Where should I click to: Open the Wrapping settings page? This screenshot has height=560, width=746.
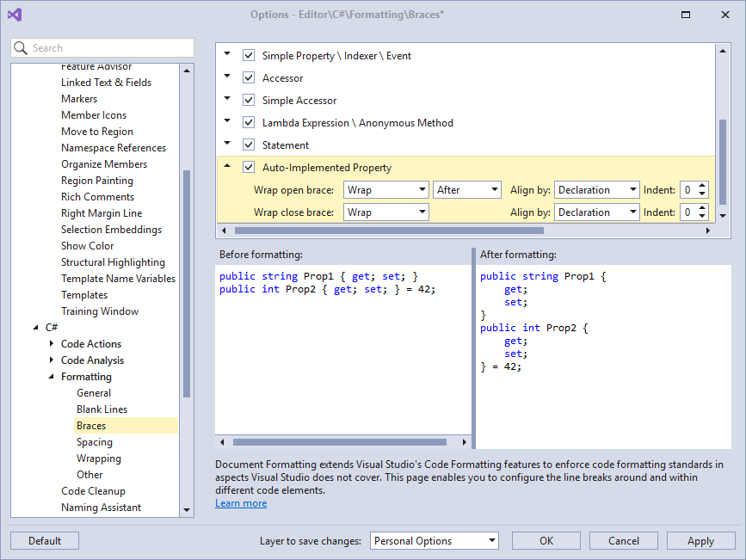[98, 458]
